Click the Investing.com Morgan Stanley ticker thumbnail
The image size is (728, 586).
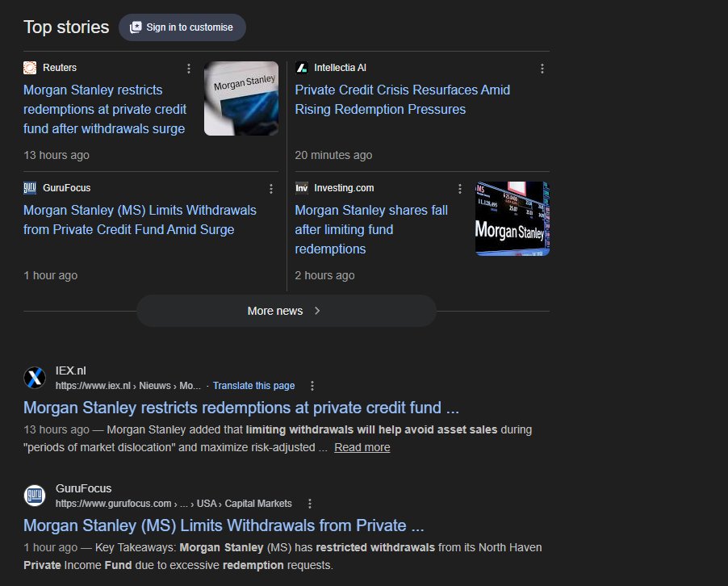pos(513,219)
